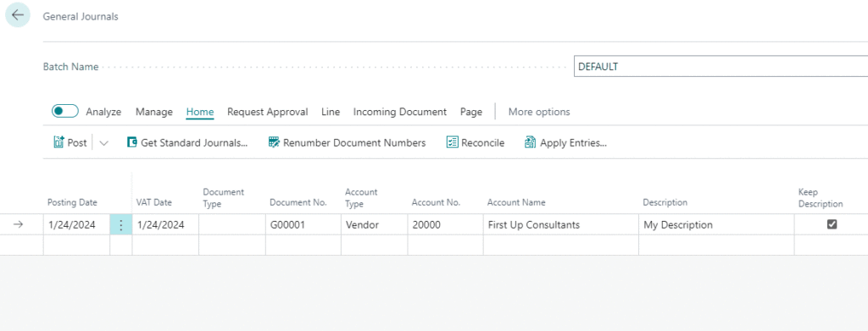Screen dimensions: 868x331
Task: Uncheck the Keep Description checkbox
Action: coord(832,224)
